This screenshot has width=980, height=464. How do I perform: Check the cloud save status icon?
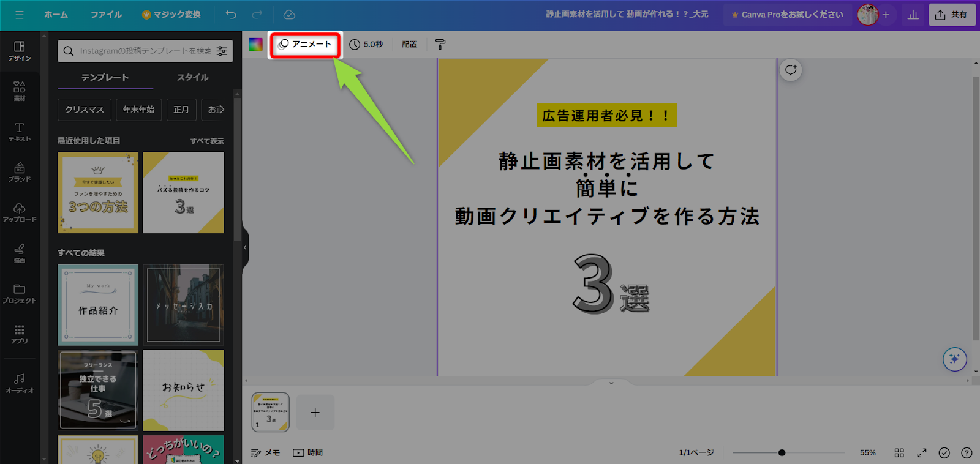(x=289, y=15)
